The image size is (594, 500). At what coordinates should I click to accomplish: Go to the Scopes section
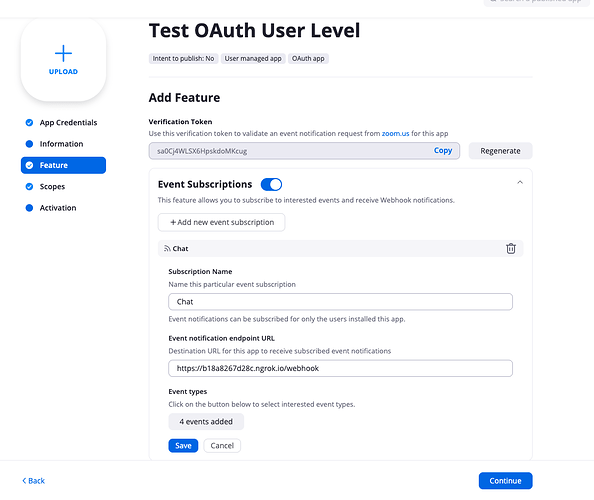coord(52,186)
